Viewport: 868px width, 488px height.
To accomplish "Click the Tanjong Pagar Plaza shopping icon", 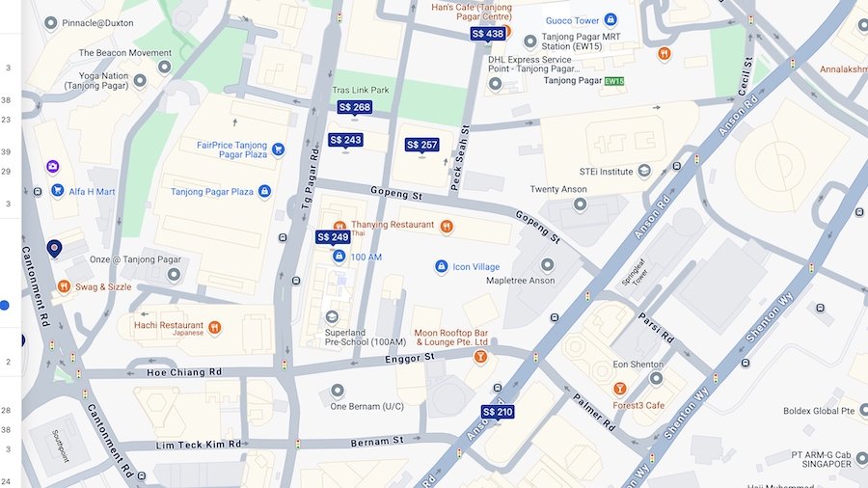I will (x=264, y=191).
